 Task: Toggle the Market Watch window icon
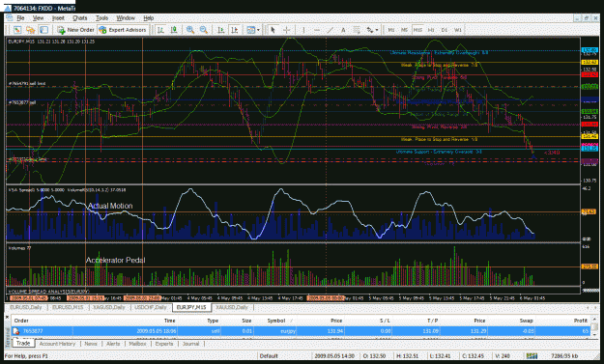pos(43,30)
